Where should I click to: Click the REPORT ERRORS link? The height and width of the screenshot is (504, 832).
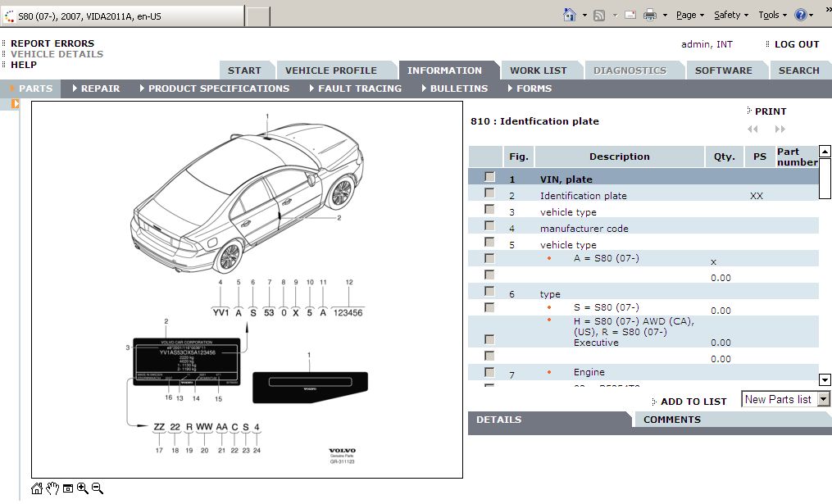pos(52,43)
